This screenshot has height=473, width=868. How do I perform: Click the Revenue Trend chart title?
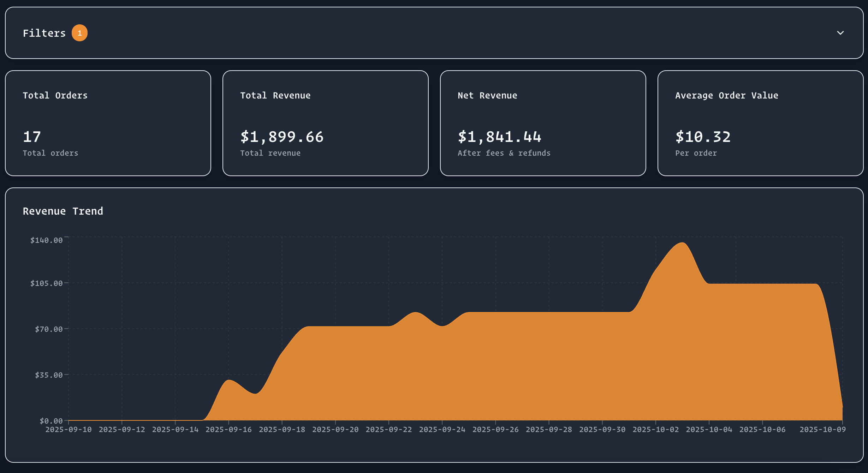63,211
